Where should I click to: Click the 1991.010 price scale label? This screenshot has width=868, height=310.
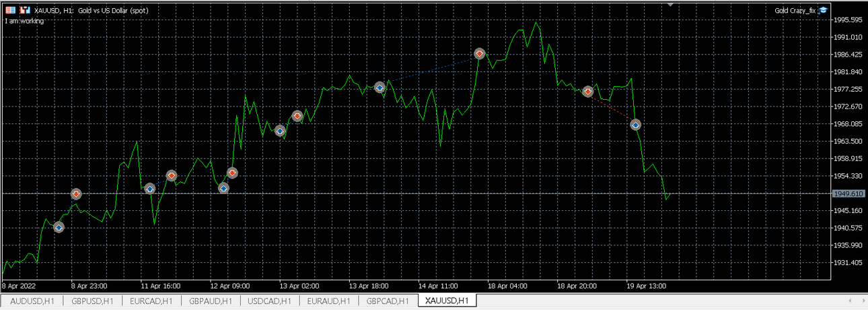click(x=848, y=38)
